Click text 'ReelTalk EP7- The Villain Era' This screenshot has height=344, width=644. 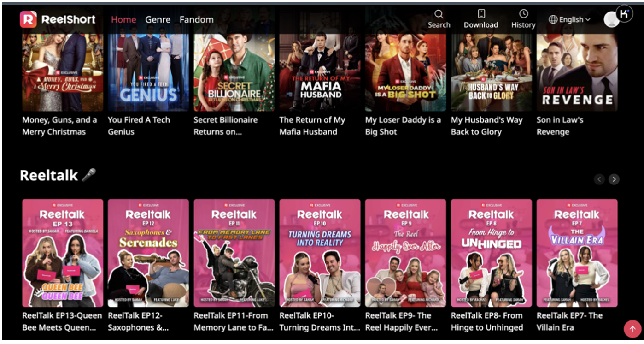[570, 322]
